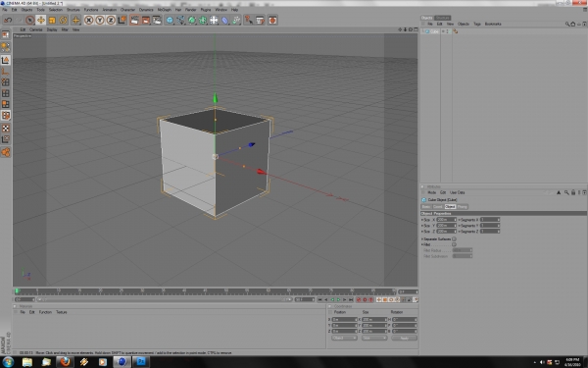
Task: Enable Autokeying
Action: (x=365, y=299)
